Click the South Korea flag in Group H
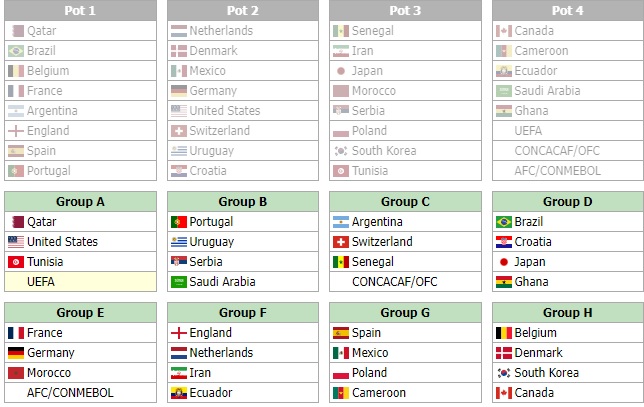 pos(504,373)
